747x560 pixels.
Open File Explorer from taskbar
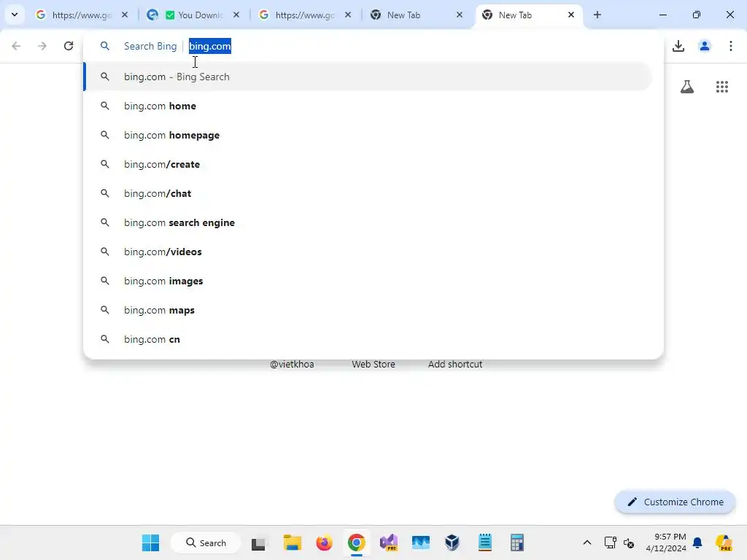(292, 542)
